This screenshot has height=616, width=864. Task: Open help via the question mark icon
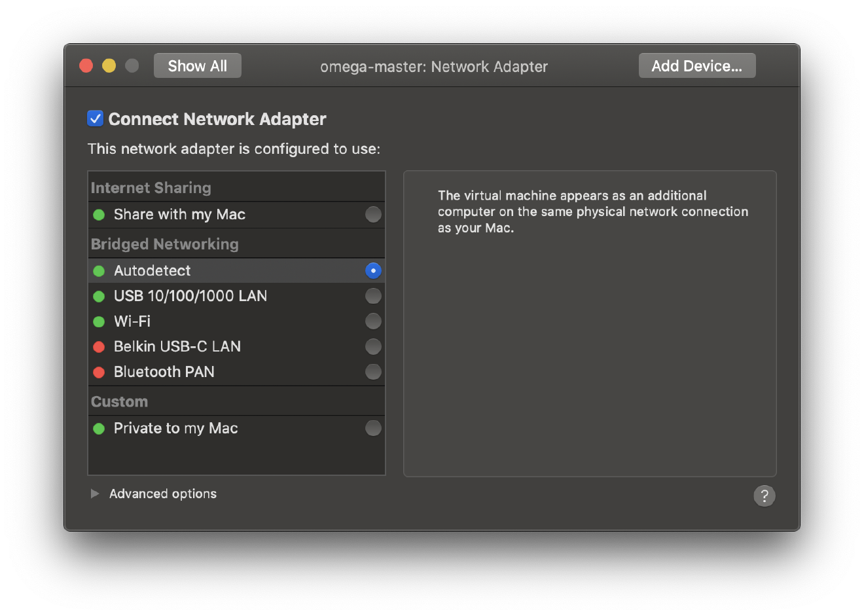click(764, 496)
